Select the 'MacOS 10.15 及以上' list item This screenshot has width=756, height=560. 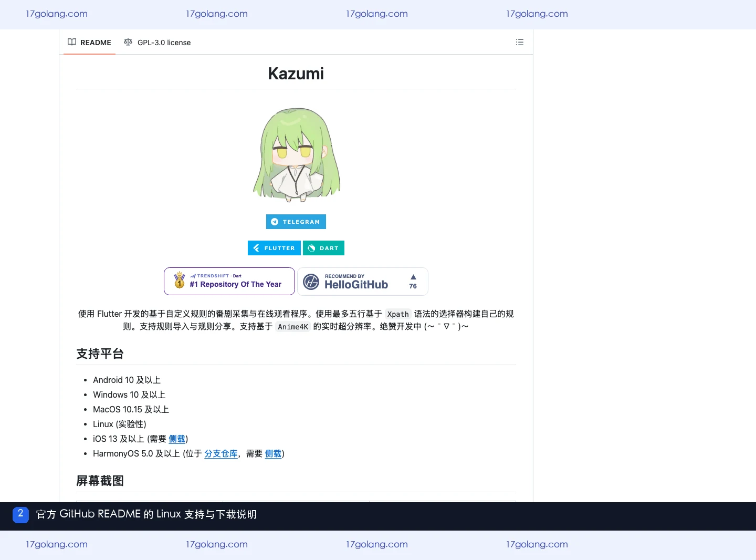(x=131, y=409)
